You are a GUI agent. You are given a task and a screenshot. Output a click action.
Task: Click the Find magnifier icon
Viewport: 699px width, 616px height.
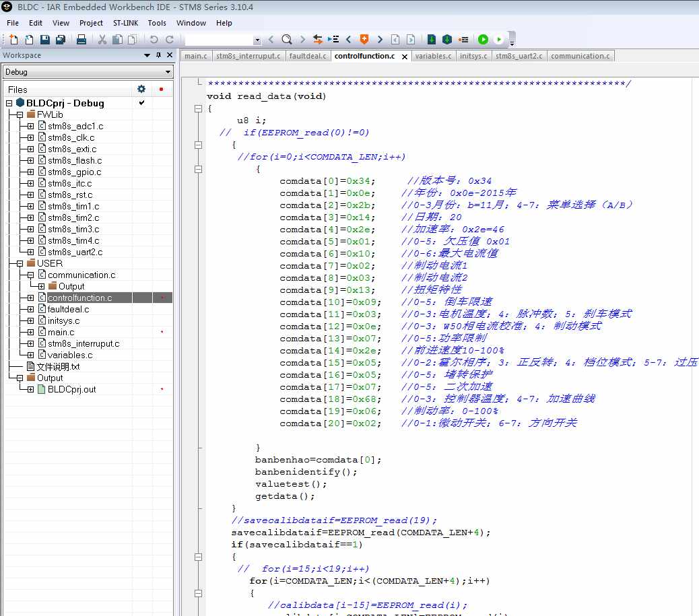[x=287, y=40]
